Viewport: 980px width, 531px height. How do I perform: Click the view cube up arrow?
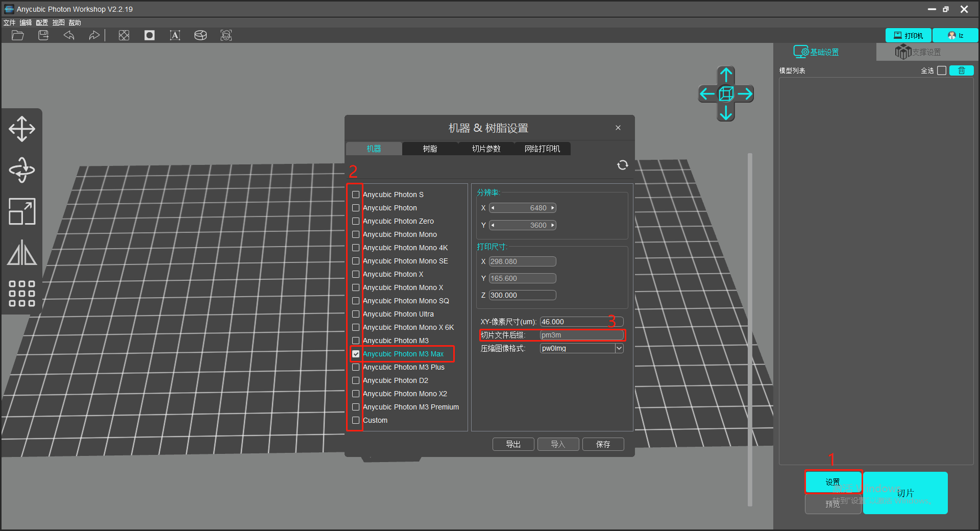pos(726,75)
